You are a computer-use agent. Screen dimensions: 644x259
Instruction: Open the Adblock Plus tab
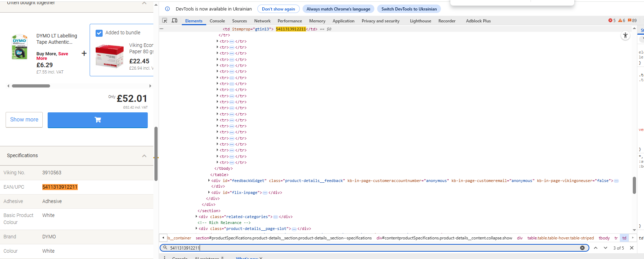(x=478, y=21)
